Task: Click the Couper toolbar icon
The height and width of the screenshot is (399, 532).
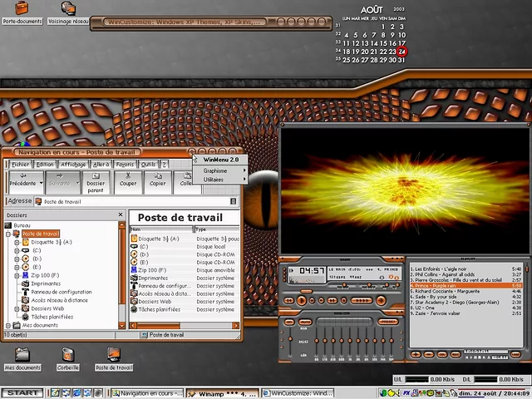Action: pos(128,181)
